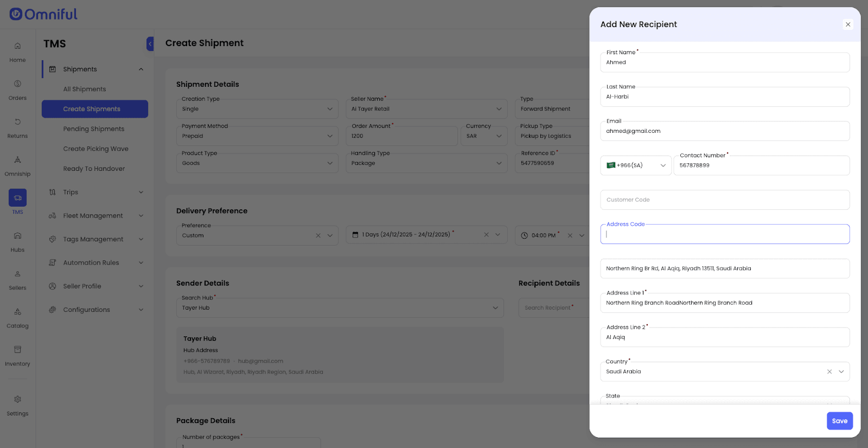Open the Home icon in sidebar
This screenshot has height=448, width=868.
(x=17, y=46)
